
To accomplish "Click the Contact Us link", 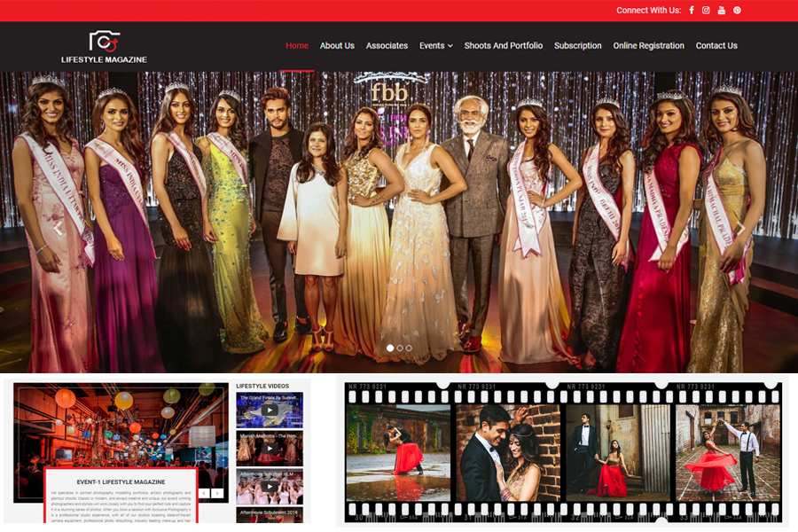I will click(716, 46).
